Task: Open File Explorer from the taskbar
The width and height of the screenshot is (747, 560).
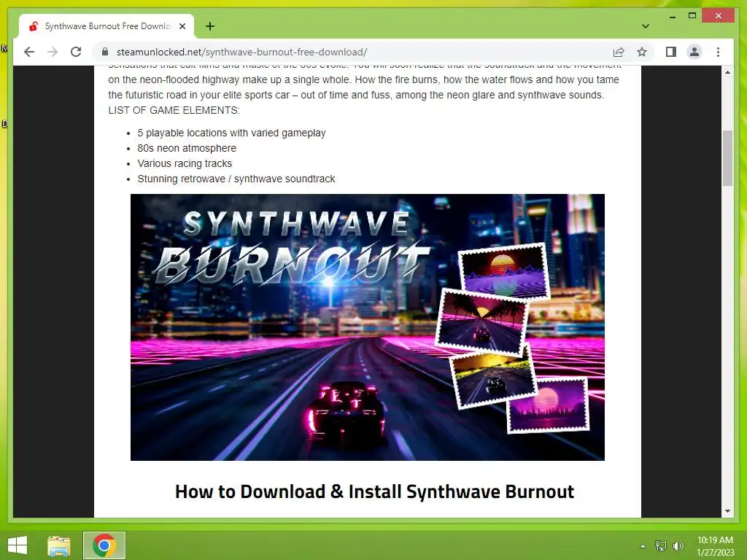Action: (x=59, y=545)
